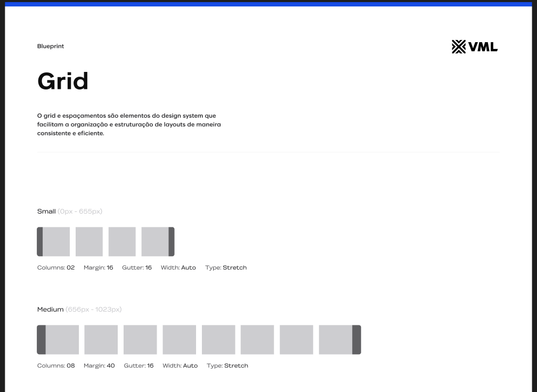Click the 'Margin: 16' spec text
The width and height of the screenshot is (537, 392).
pyautogui.click(x=99, y=267)
